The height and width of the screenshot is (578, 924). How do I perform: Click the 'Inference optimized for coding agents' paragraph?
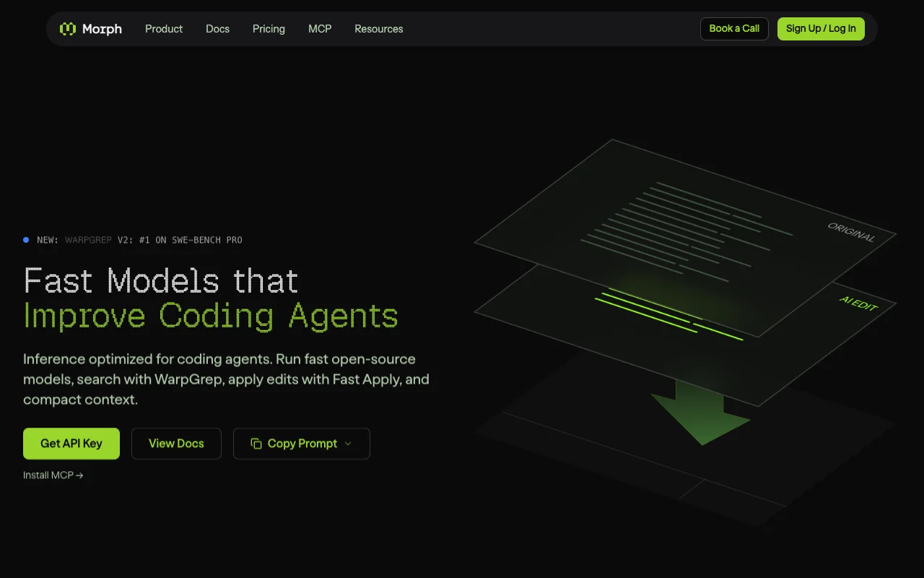click(226, 379)
